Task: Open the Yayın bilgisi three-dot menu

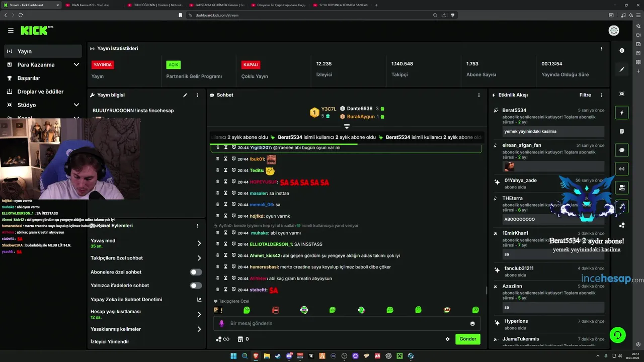Action: 197,95
